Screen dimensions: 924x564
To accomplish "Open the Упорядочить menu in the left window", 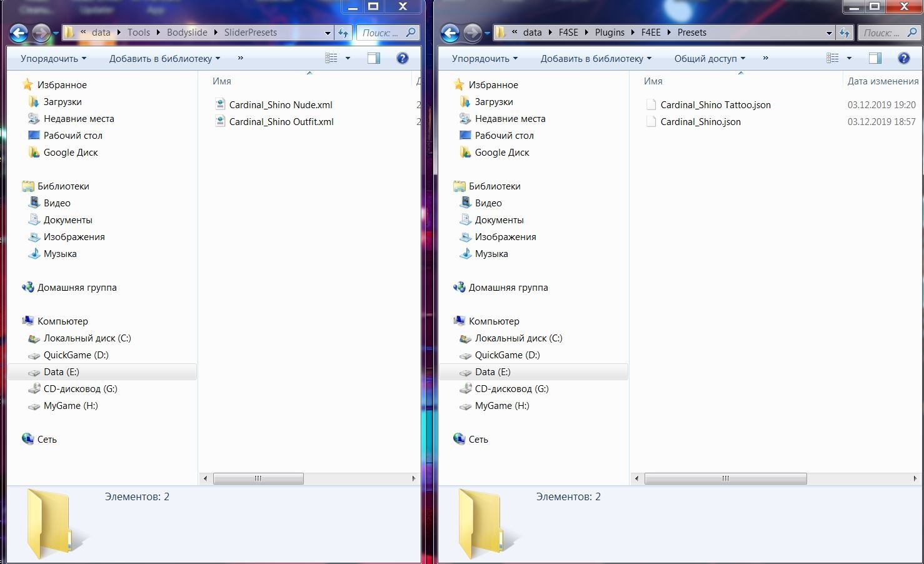I will (53, 59).
